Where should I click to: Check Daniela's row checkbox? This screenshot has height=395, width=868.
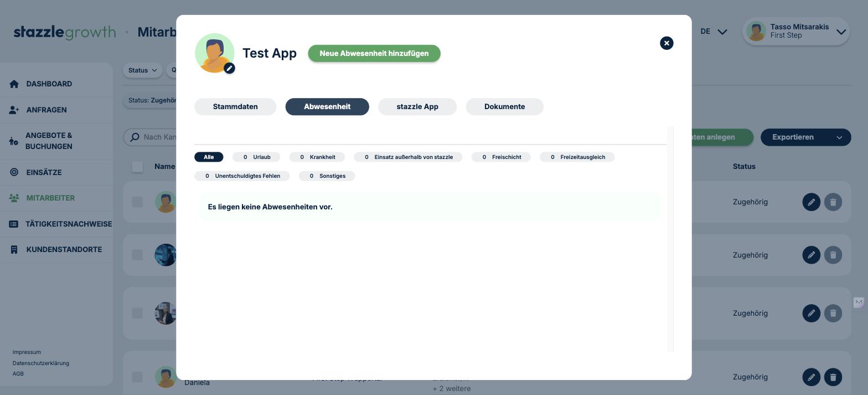click(137, 377)
